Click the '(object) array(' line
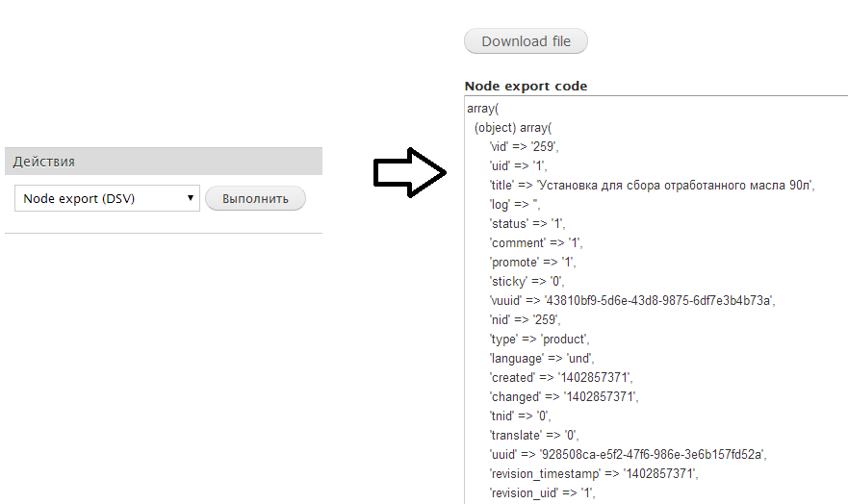The width and height of the screenshot is (848, 504). click(x=513, y=128)
